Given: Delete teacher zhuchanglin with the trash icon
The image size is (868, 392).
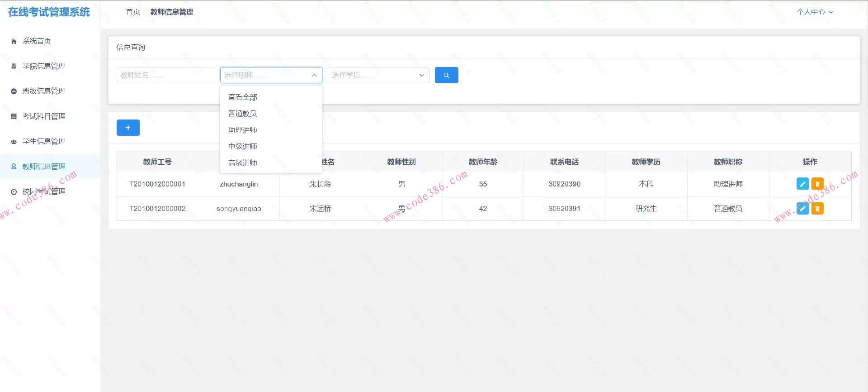Looking at the screenshot, I should tap(817, 184).
